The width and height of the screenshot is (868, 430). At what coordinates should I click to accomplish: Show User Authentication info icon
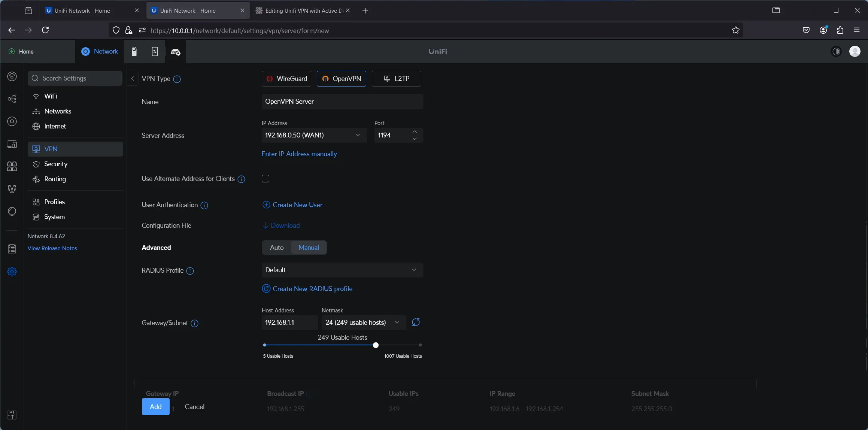coord(204,205)
